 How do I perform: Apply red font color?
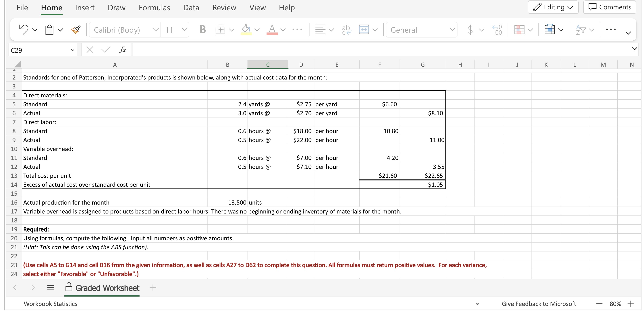[272, 30]
